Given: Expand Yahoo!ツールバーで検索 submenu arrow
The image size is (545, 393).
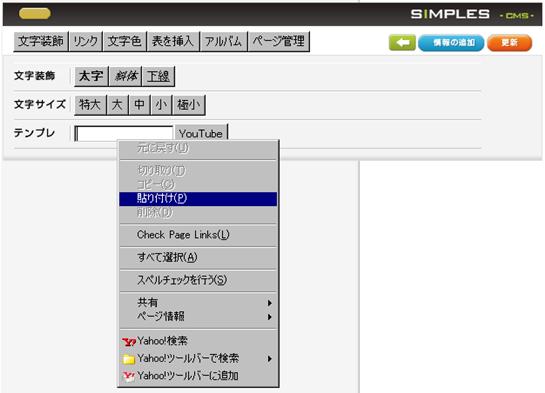Looking at the screenshot, I should pyautogui.click(x=269, y=358).
